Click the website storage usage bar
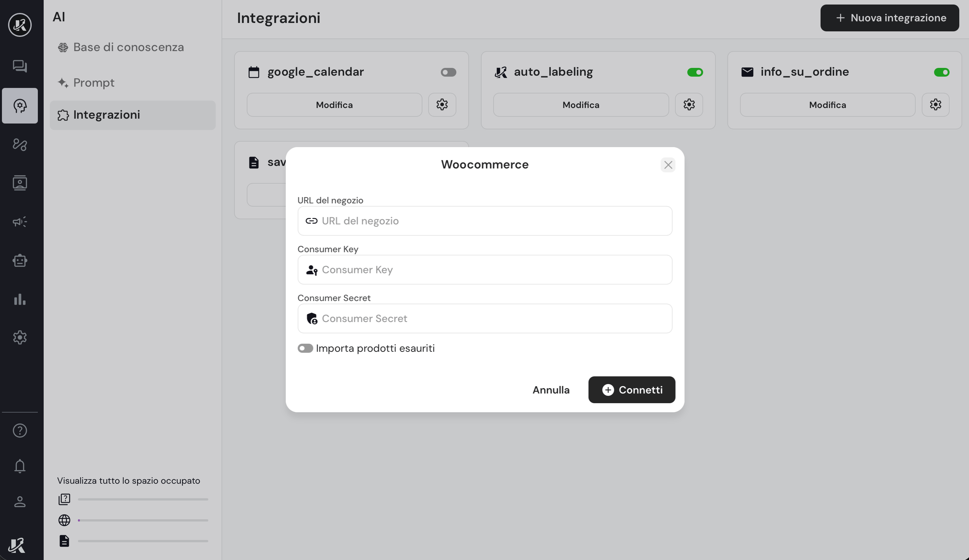 point(143,521)
